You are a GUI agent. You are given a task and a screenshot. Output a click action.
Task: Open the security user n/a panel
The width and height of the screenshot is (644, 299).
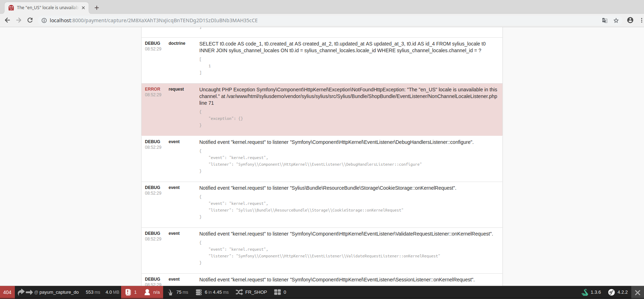tap(152, 292)
